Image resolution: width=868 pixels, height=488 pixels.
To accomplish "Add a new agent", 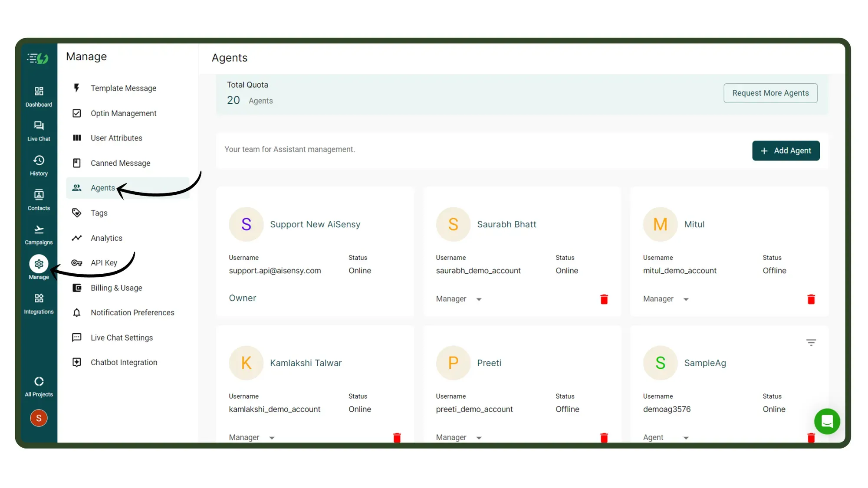I will click(x=786, y=151).
